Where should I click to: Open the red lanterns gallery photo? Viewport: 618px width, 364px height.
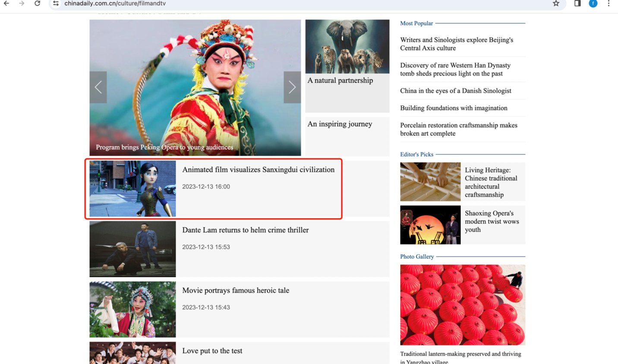[x=463, y=305]
